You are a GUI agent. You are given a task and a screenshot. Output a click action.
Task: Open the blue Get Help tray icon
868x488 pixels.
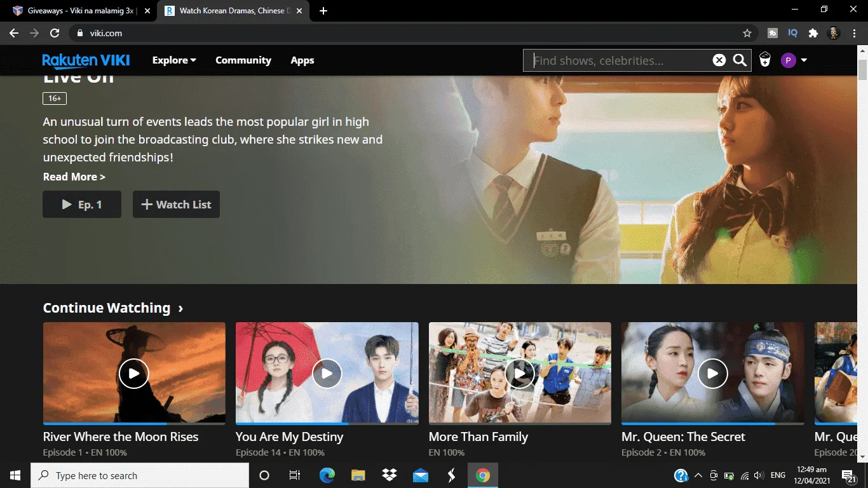click(681, 475)
